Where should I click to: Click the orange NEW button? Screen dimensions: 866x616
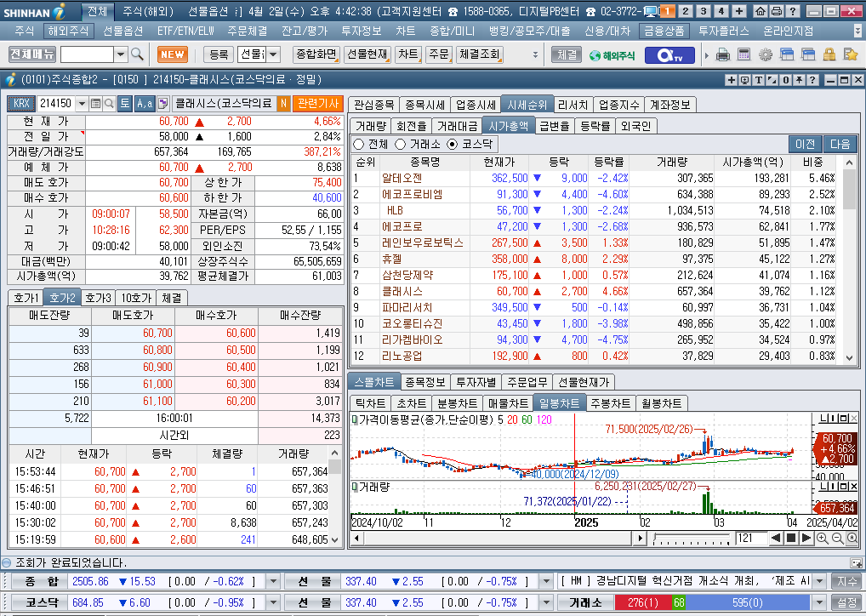pos(173,54)
